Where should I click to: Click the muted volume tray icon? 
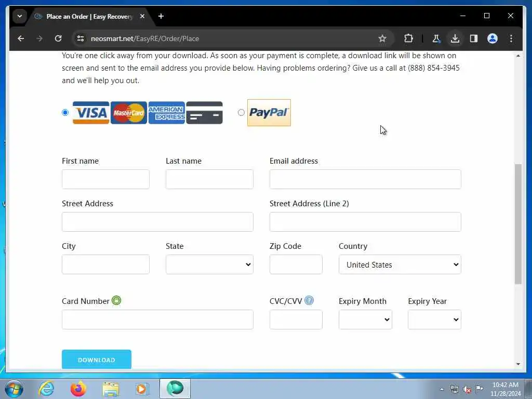467,390
